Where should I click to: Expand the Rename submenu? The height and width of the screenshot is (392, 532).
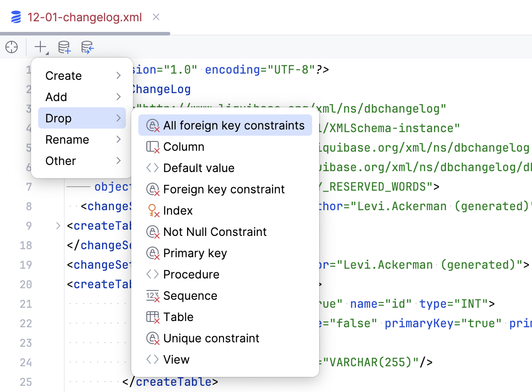coord(71,139)
